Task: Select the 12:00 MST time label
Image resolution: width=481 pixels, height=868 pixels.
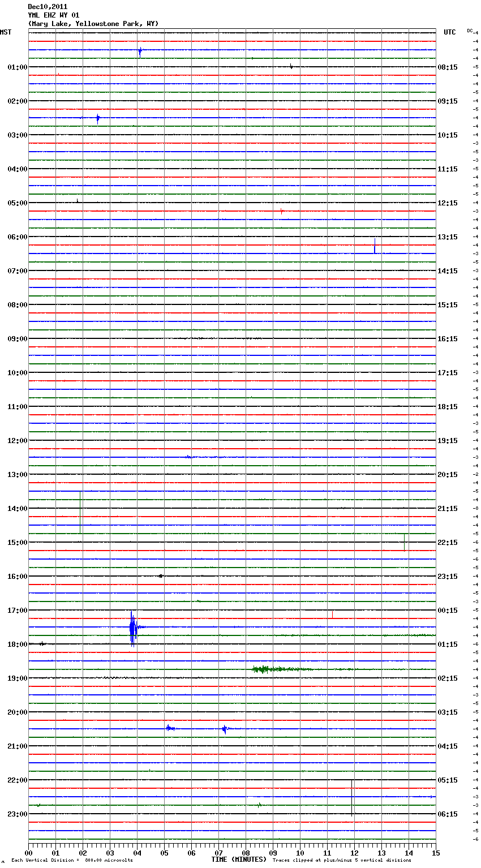Action: [x=17, y=441]
